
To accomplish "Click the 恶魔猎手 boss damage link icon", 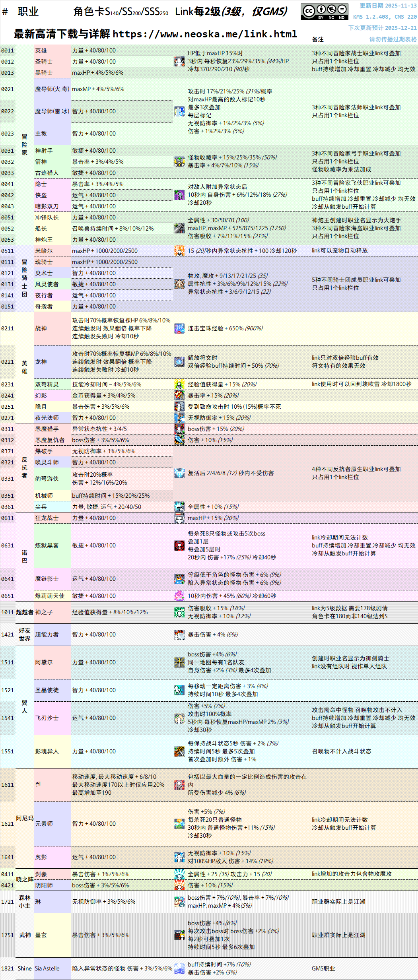I will click(x=179, y=429).
